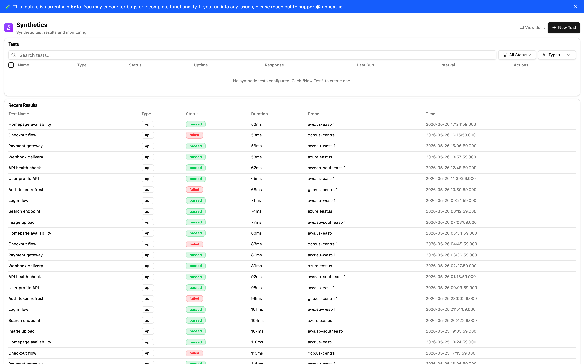The height and width of the screenshot is (364, 588).
Task: Click the Duration header in Recent Results
Action: (259, 114)
